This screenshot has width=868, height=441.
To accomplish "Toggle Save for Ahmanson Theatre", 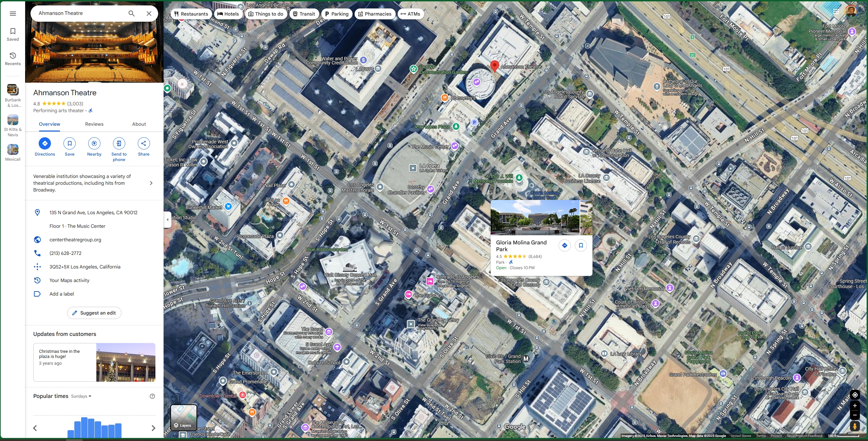I will (x=70, y=143).
